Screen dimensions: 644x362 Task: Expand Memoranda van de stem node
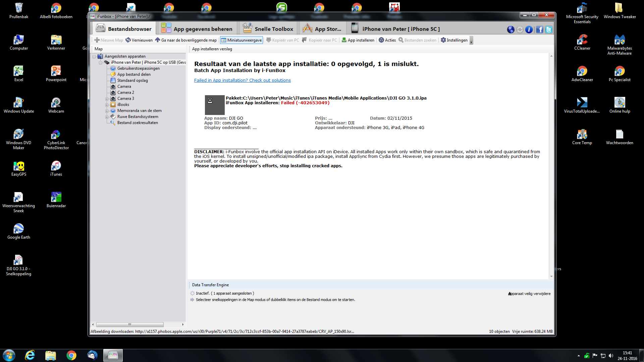pyautogui.click(x=107, y=111)
